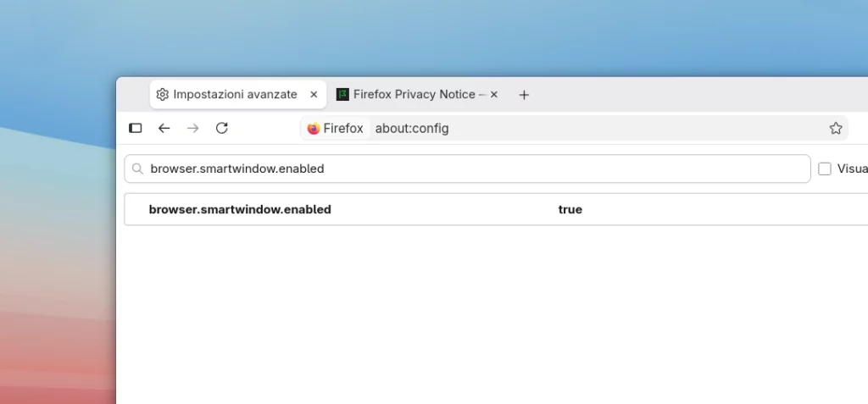Enable the Visualizza checkbox next to search
Viewport: 868px width, 404px height.
tap(825, 169)
